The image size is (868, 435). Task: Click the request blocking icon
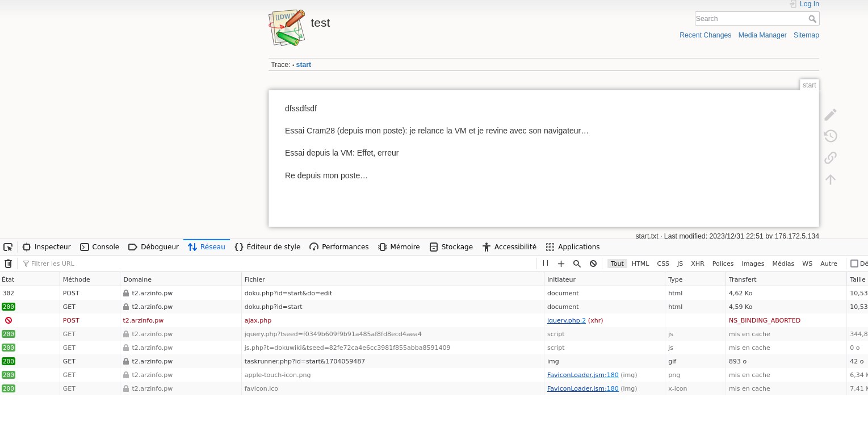tap(593, 263)
